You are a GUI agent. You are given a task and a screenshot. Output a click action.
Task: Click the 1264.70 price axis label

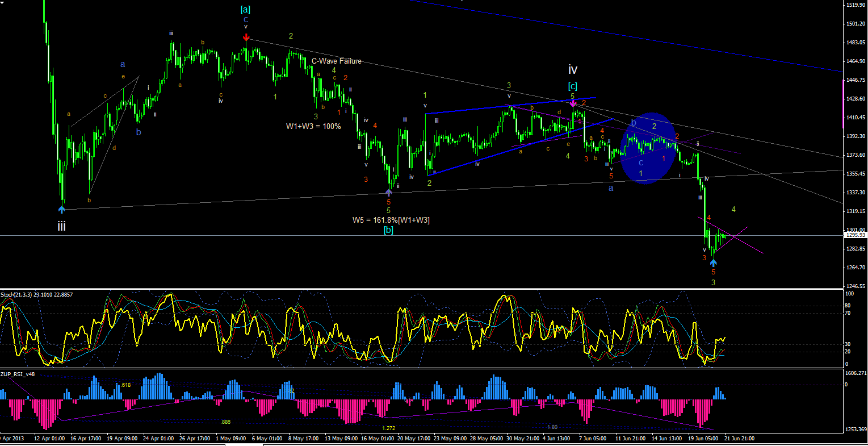tap(856, 268)
